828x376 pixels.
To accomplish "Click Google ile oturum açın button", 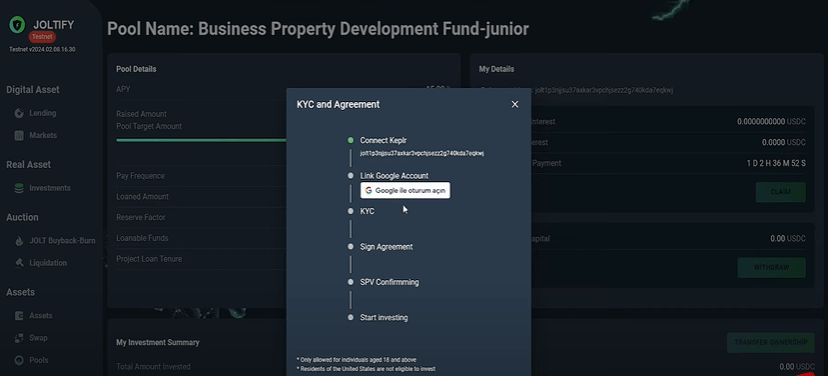I will 405,191.
